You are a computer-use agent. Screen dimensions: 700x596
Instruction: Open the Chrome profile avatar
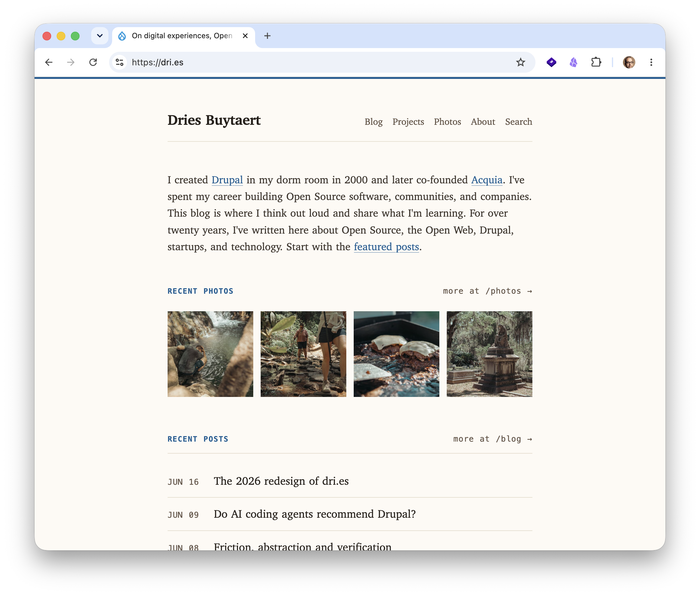click(629, 62)
